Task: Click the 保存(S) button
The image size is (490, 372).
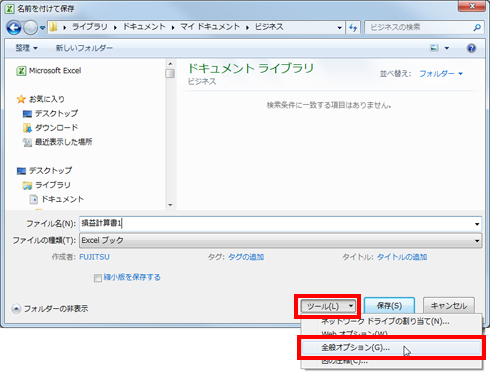Action: pos(389,306)
